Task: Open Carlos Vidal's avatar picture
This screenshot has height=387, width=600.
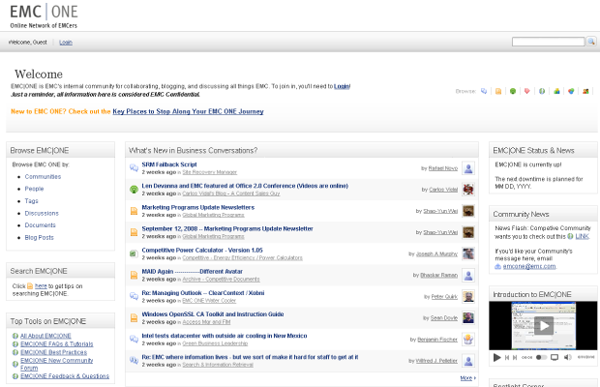Action: tap(468, 189)
